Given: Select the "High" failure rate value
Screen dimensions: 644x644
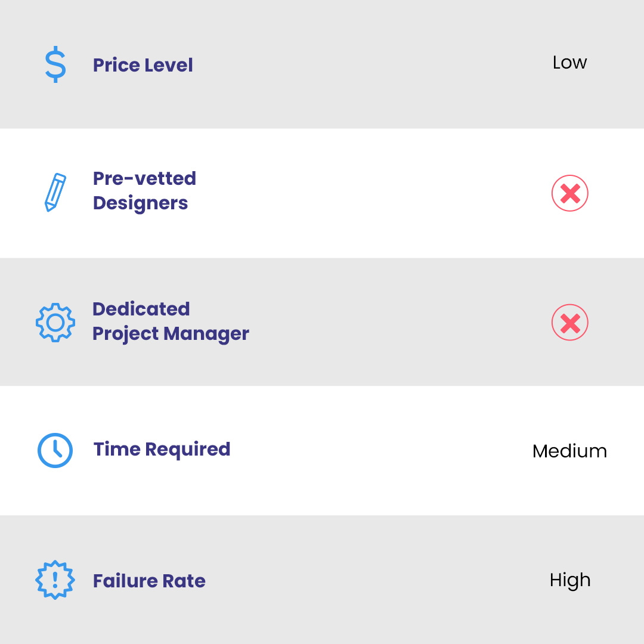Looking at the screenshot, I should click(x=570, y=580).
